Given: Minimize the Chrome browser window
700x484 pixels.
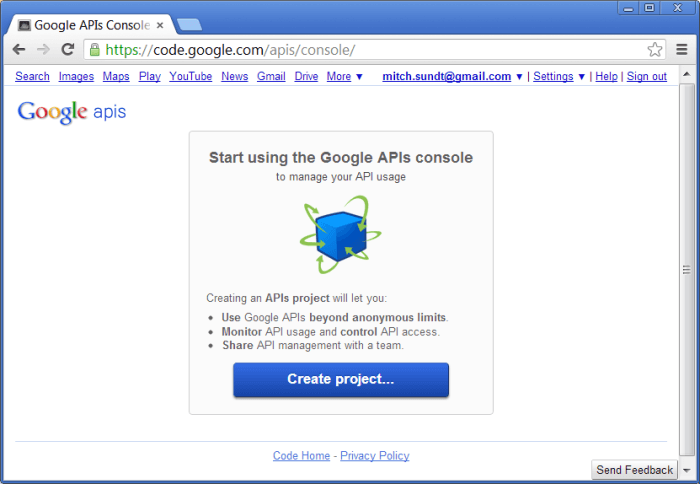Looking at the screenshot, I should [628, 8].
